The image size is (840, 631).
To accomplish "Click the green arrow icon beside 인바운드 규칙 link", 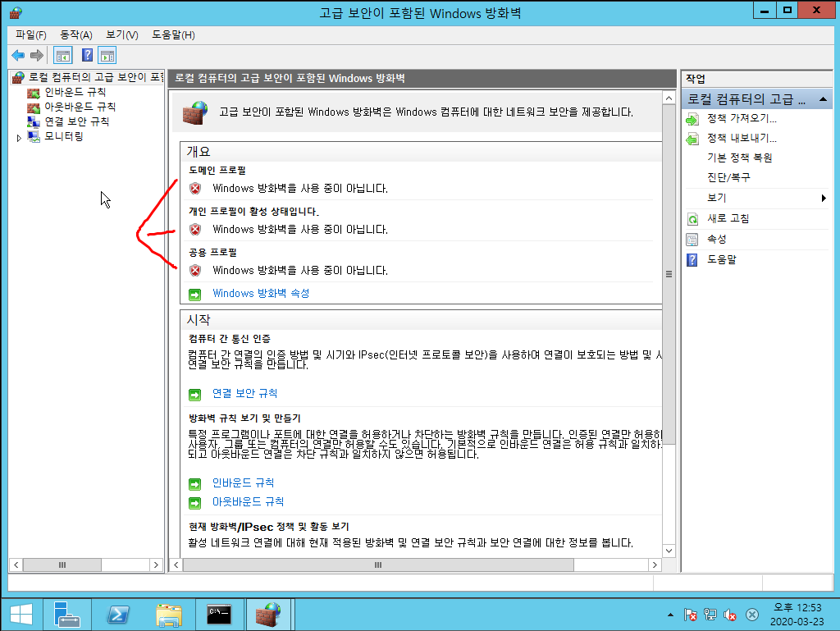I will click(x=195, y=484).
